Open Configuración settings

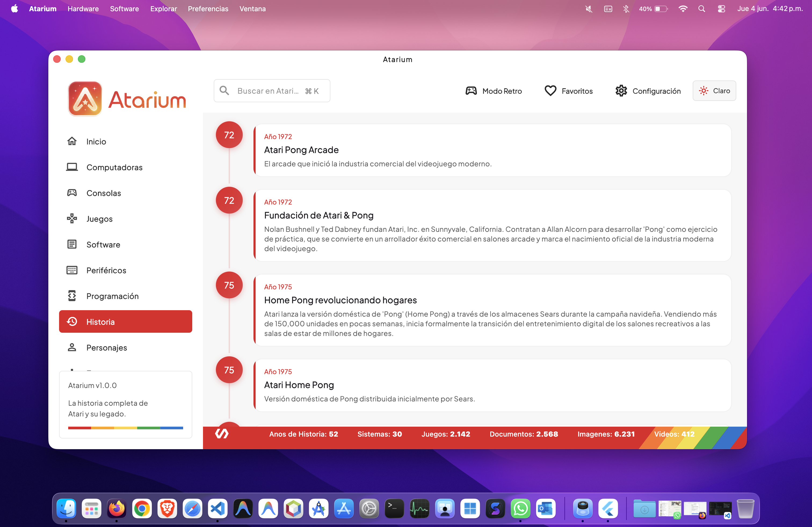click(x=648, y=91)
